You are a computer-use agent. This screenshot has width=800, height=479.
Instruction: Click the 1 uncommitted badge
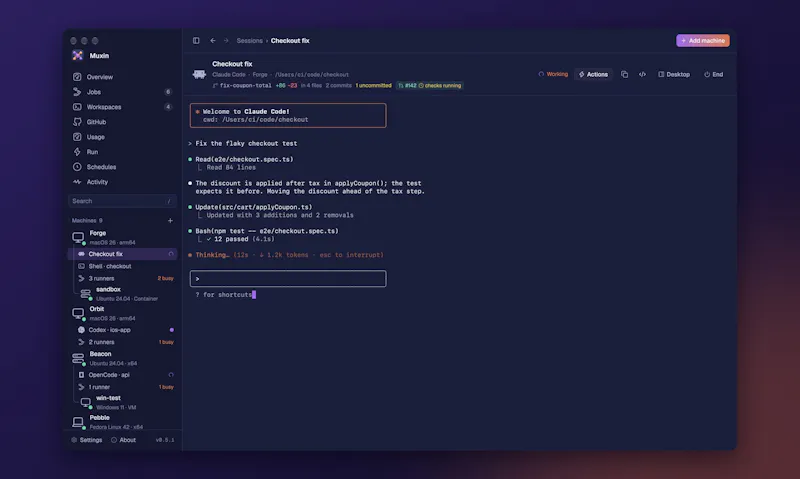(373, 86)
